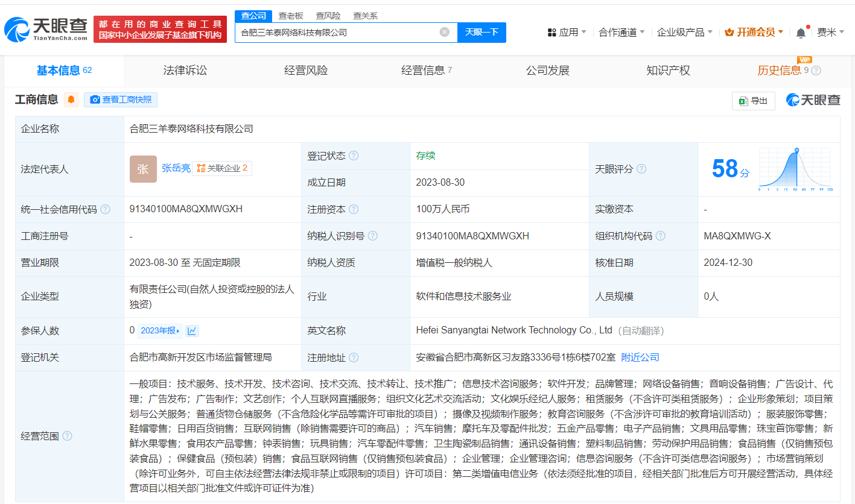Image resolution: width=855 pixels, height=504 pixels.
Task: Click the red 都在用的商业查询工具 banner
Action: pyautogui.click(x=160, y=29)
